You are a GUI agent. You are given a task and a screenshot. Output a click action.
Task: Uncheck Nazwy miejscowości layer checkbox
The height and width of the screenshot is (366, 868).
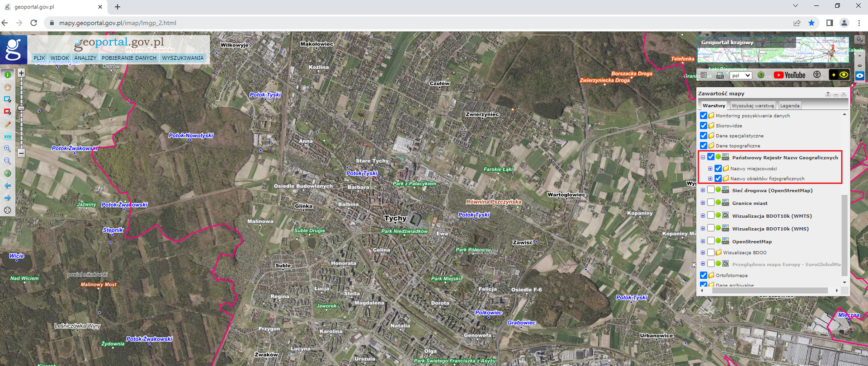click(718, 169)
